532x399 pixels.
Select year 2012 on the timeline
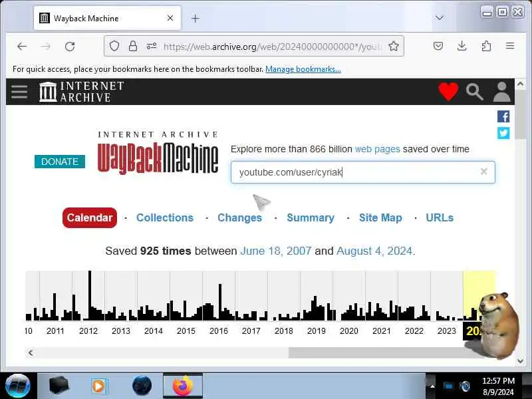(88, 331)
